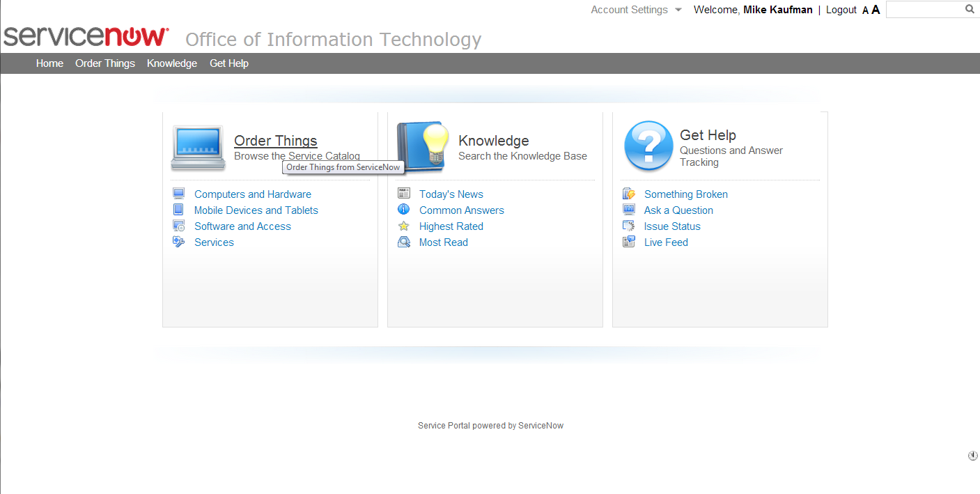Image resolution: width=980 pixels, height=494 pixels.
Task: Click the Order Things laptop icon
Action: pos(199,148)
